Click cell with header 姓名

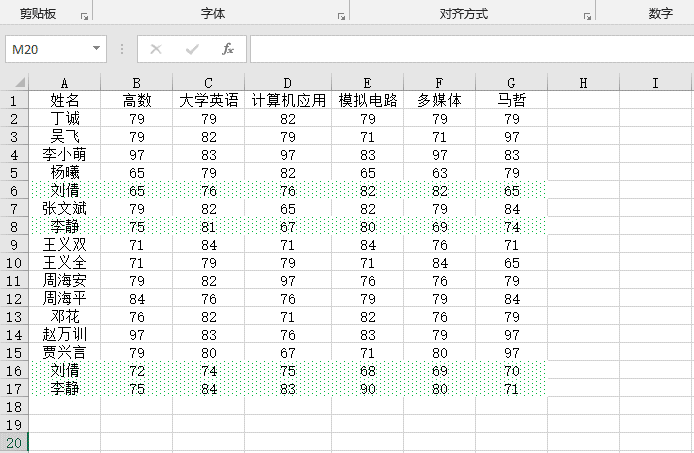pos(65,101)
